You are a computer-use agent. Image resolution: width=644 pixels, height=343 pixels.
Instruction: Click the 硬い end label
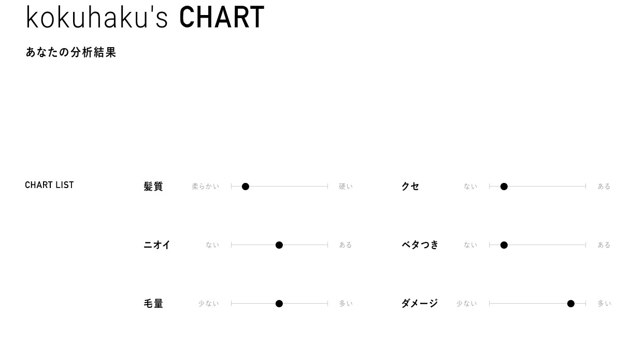pos(346,187)
